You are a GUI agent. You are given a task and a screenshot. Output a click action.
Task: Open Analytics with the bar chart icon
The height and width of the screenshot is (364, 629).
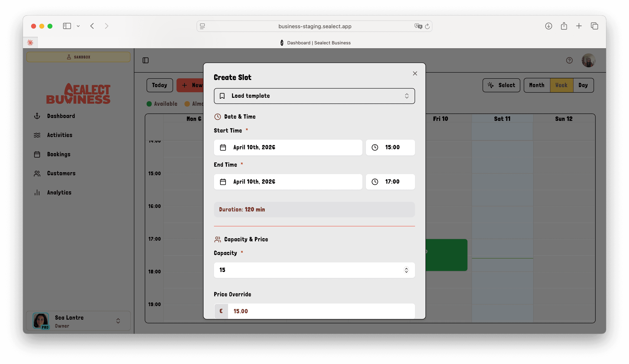click(x=37, y=192)
